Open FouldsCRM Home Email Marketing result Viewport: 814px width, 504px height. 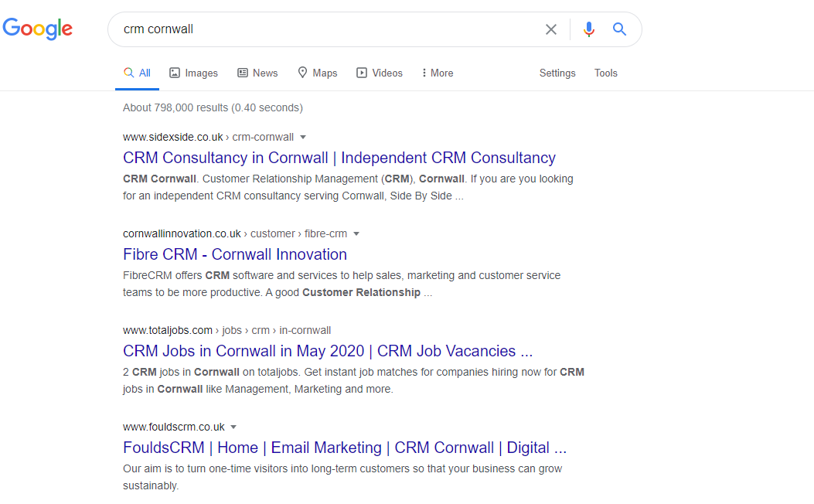pyautogui.click(x=345, y=448)
